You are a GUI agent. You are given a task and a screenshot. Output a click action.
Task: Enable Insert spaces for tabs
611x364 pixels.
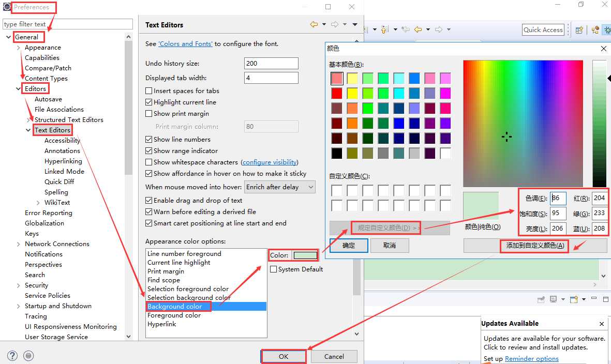pyautogui.click(x=148, y=90)
